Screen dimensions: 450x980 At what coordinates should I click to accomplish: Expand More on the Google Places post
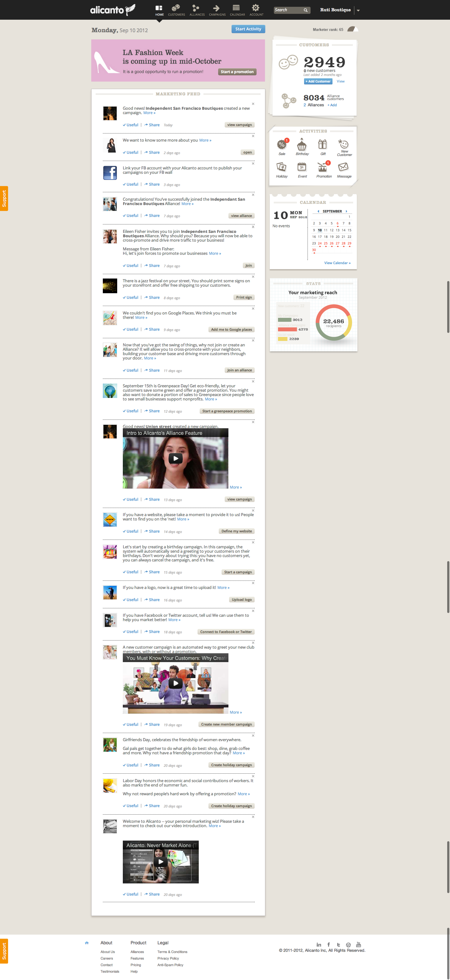(x=141, y=318)
